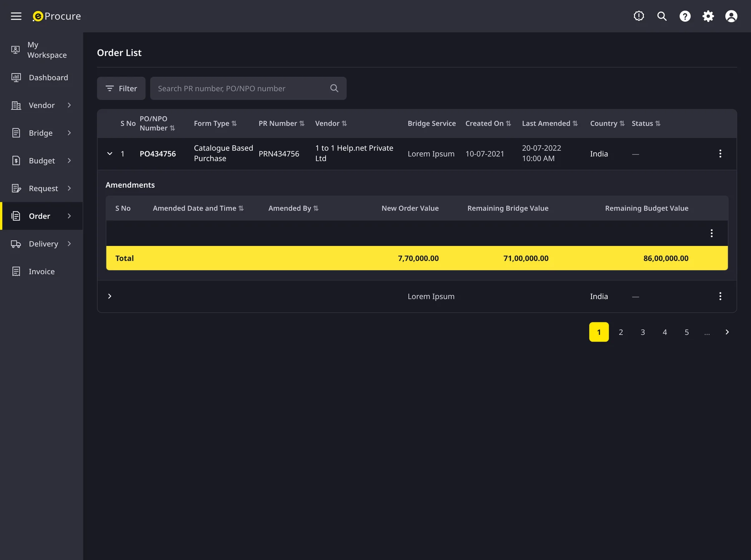Select Order in sidebar
This screenshot has width=751, height=560.
[41, 216]
